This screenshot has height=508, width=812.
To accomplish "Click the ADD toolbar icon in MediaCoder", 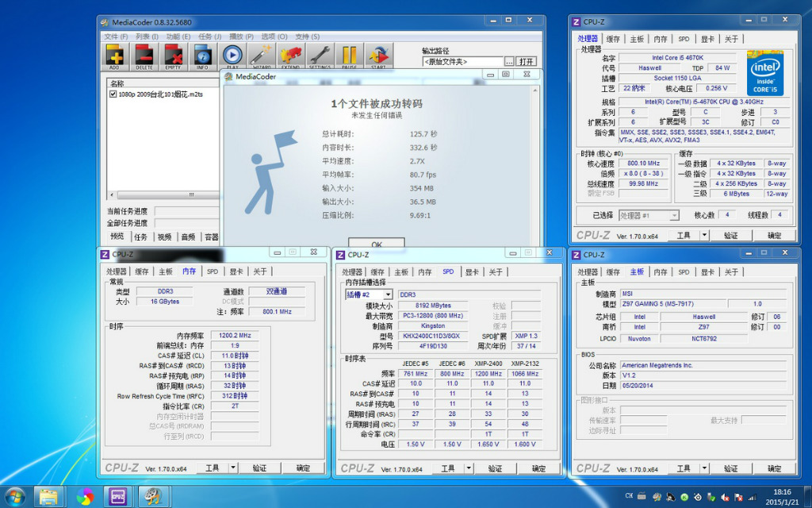I will (x=114, y=57).
